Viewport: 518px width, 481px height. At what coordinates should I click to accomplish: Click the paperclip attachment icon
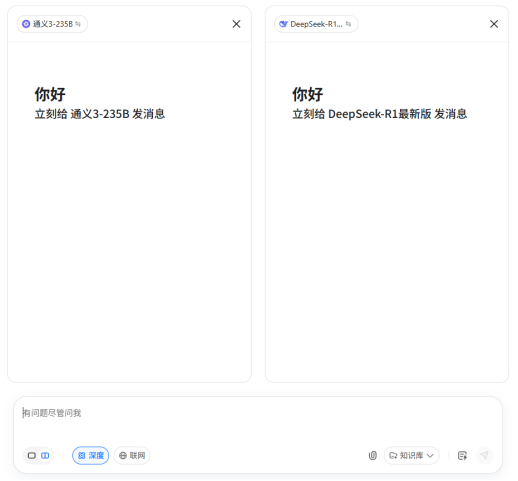click(x=373, y=455)
